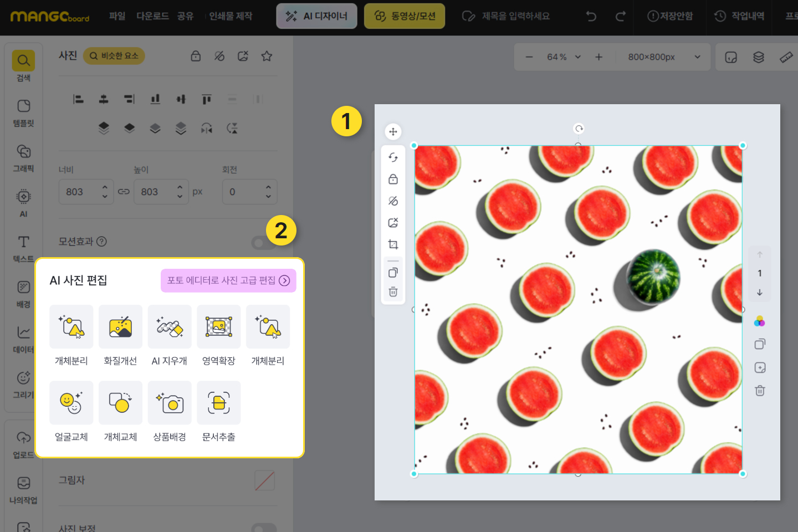
Task: Open the 64% zoom level dropdown
Action: pos(564,57)
